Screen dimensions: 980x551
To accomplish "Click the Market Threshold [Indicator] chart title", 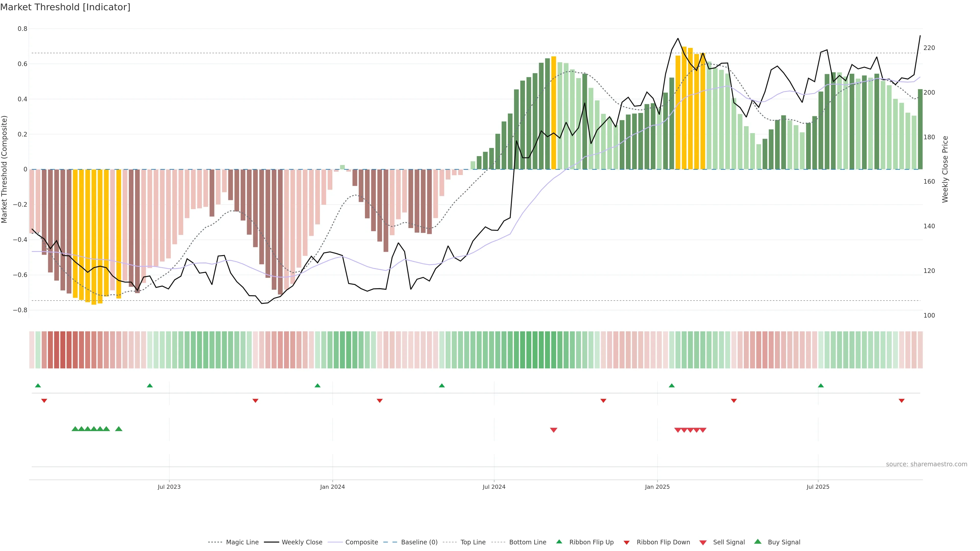I will tap(65, 7).
